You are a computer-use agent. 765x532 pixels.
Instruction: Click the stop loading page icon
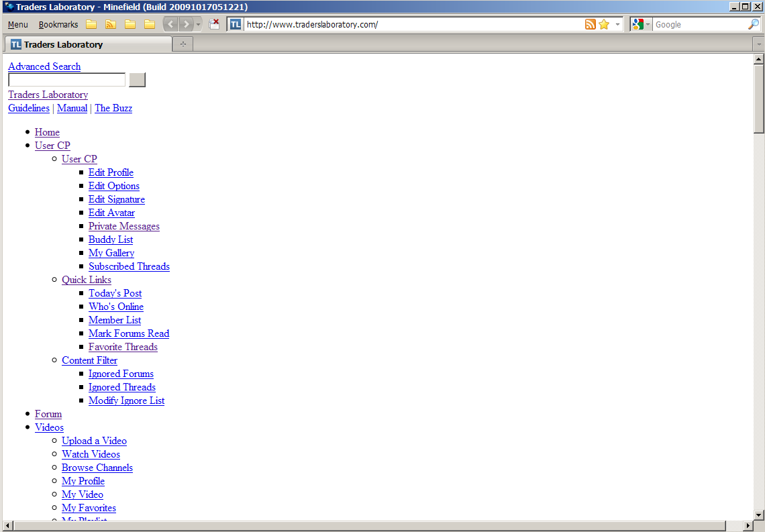click(214, 24)
